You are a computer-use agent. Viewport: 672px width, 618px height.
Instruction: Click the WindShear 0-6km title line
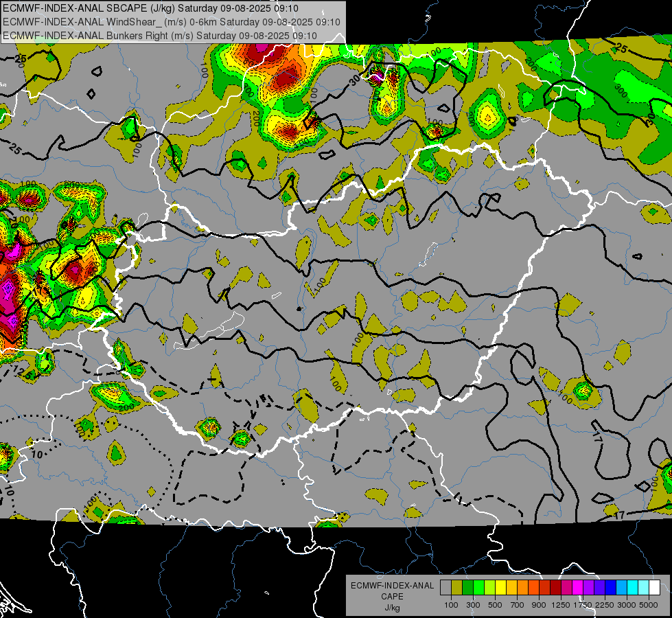(x=172, y=22)
